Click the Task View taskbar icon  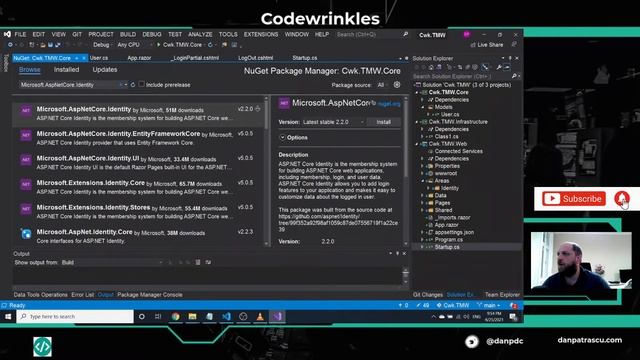pyautogui.click(x=158, y=316)
